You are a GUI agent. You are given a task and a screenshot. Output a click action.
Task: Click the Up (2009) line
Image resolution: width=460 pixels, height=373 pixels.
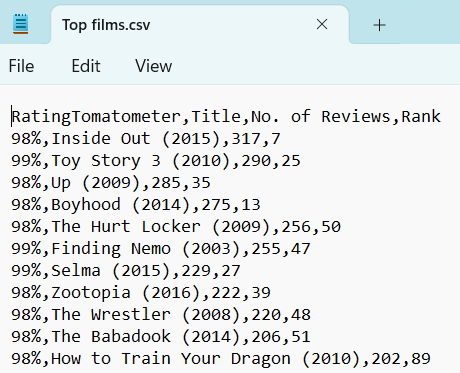(111, 183)
